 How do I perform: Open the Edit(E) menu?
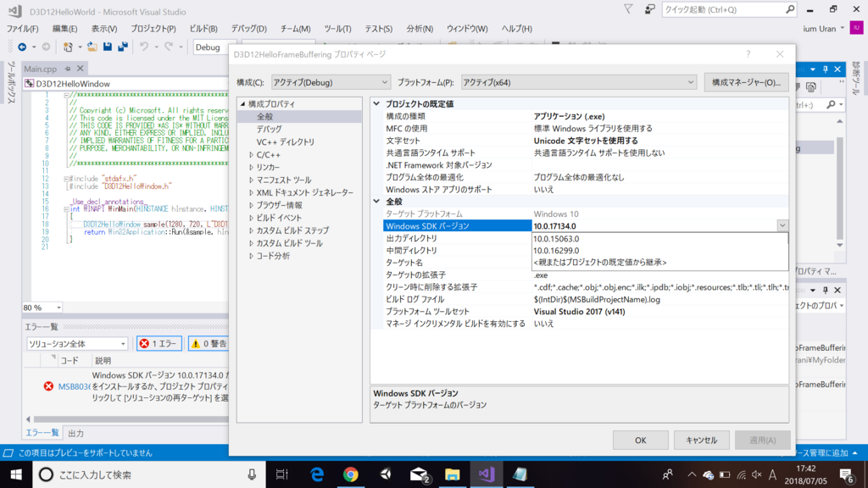coord(64,29)
